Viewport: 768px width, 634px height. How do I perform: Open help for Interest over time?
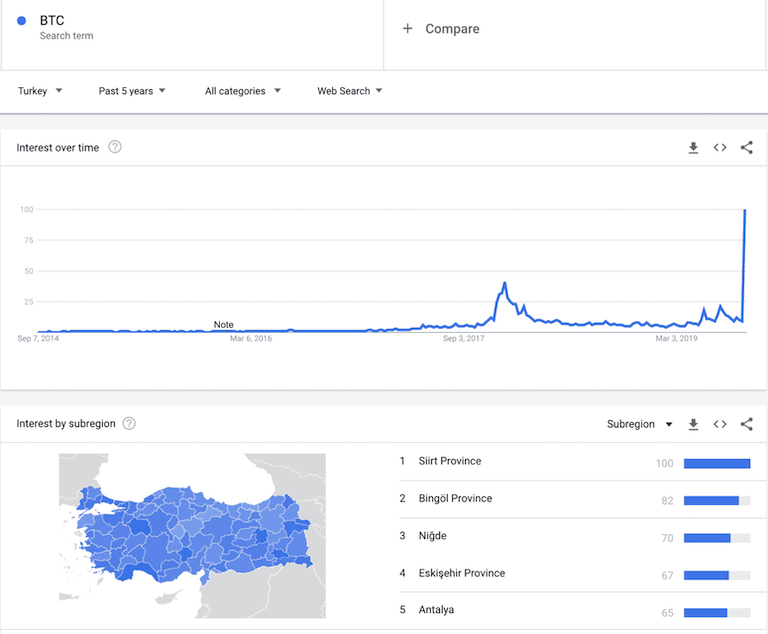click(x=115, y=147)
